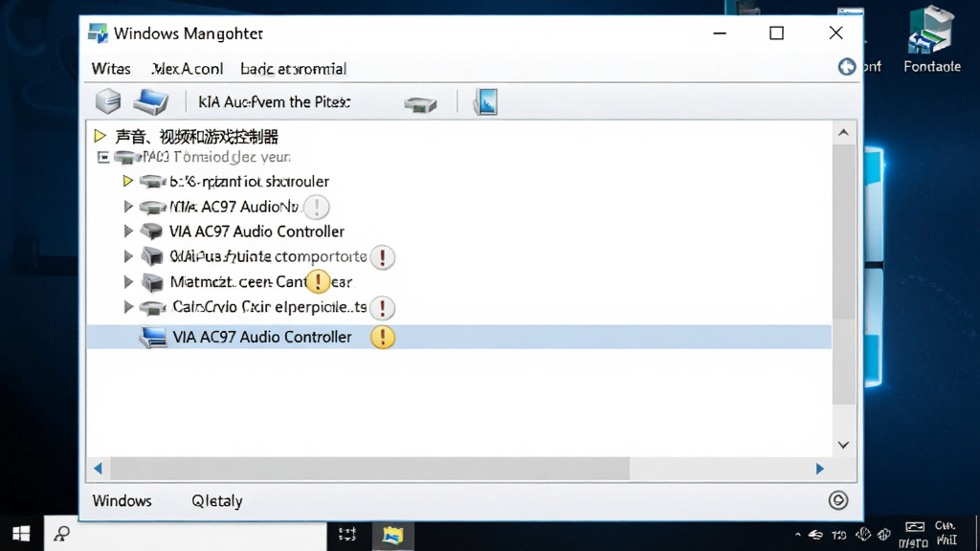Expand the b.'6-nptant iot sharouler node
Image resolution: width=980 pixels, height=551 pixels.
(x=127, y=181)
